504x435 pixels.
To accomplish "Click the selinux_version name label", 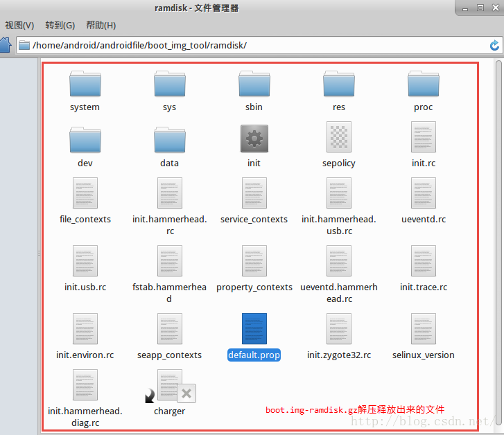I will tap(424, 355).
